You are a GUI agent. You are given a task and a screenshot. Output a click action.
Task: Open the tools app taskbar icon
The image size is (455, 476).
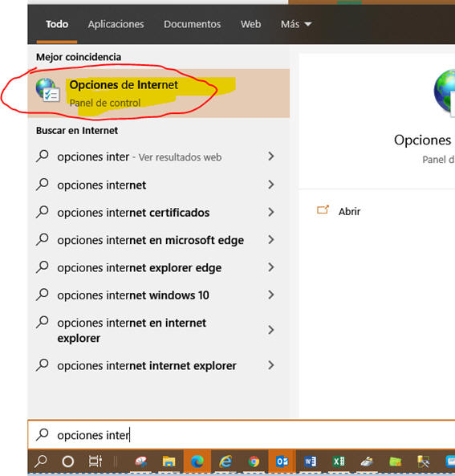coord(424,462)
